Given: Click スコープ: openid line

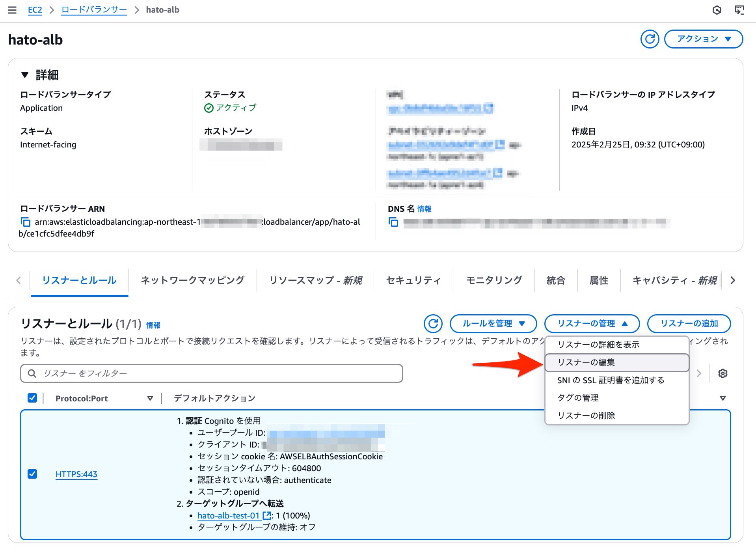Looking at the screenshot, I should (228, 492).
